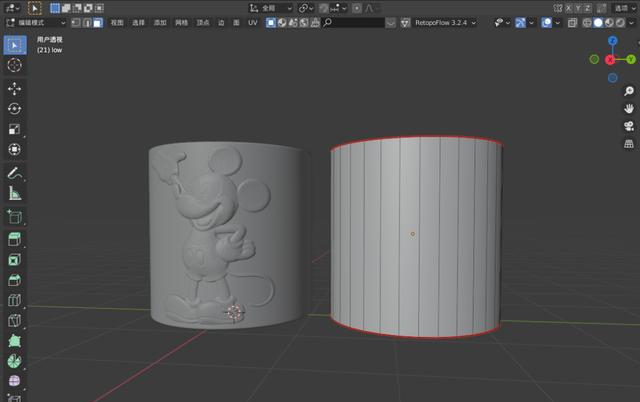Activate the Rotate tool
This screenshot has height=402, width=640.
pos(15,109)
